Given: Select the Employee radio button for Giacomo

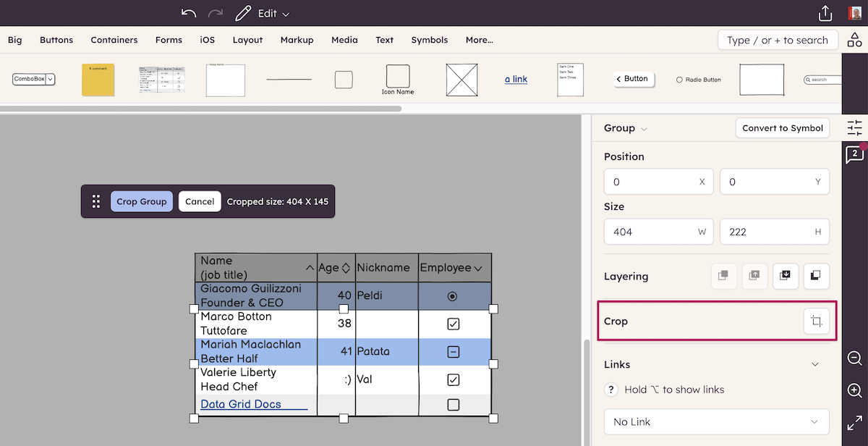Looking at the screenshot, I should coord(454,295).
